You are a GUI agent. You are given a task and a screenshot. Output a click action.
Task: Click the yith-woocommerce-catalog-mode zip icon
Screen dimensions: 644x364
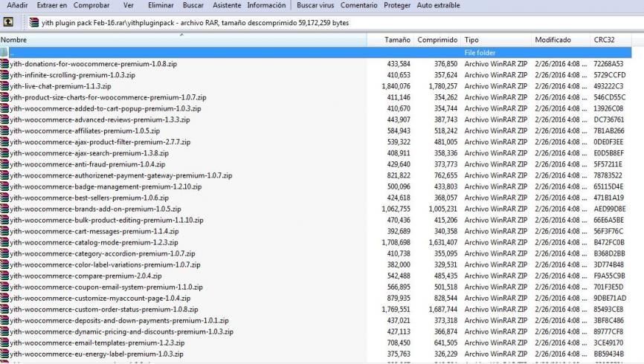(x=5, y=242)
